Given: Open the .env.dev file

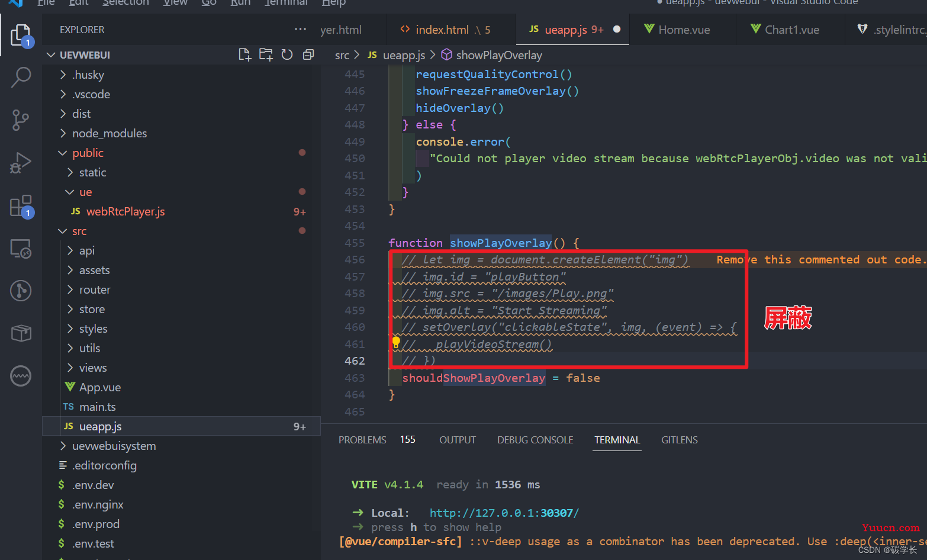Looking at the screenshot, I should click(181, 485).
